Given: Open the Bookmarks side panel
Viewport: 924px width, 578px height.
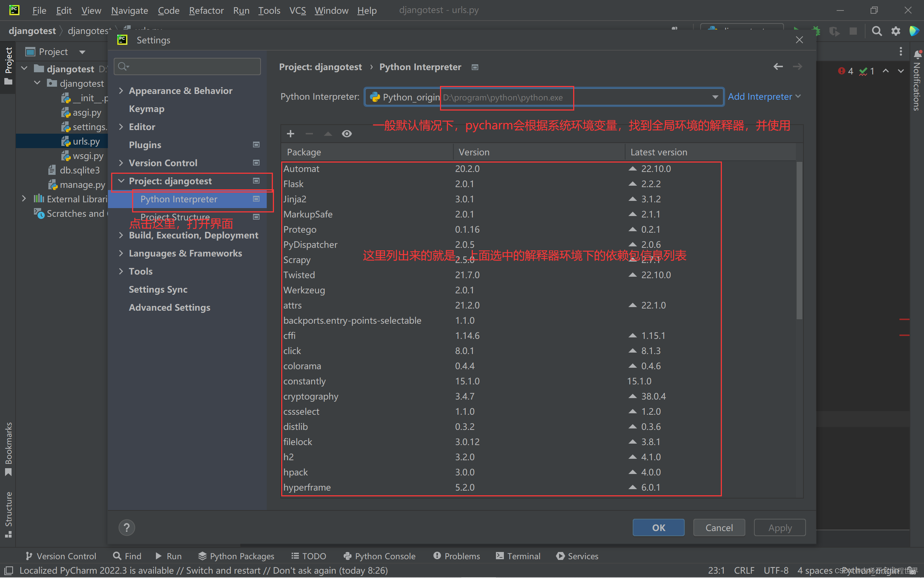Looking at the screenshot, I should (x=8, y=449).
